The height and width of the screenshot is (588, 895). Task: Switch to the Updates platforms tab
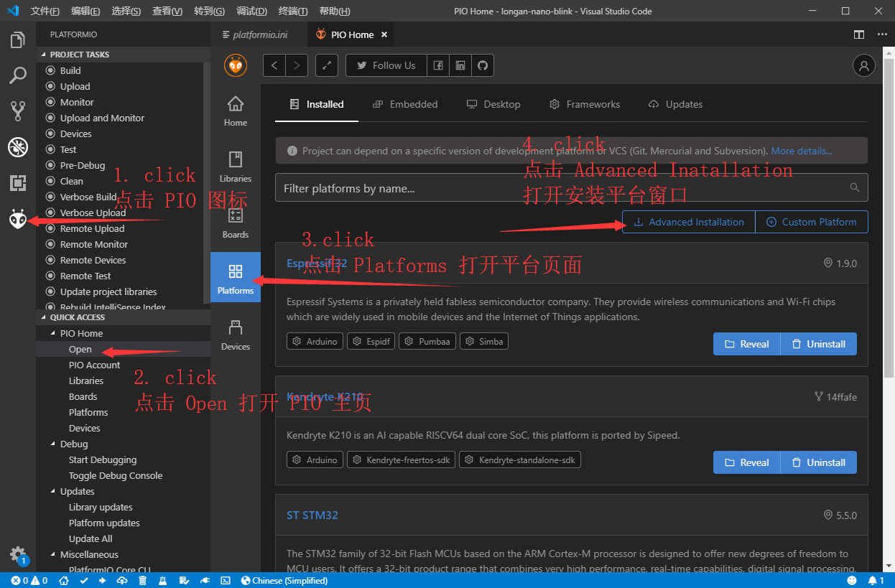click(675, 104)
